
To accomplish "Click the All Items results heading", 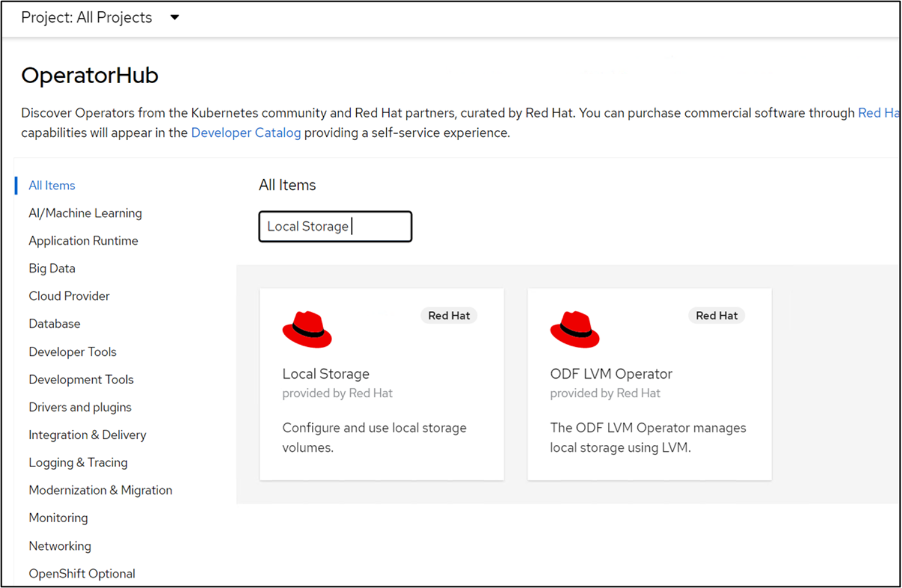I will click(287, 185).
